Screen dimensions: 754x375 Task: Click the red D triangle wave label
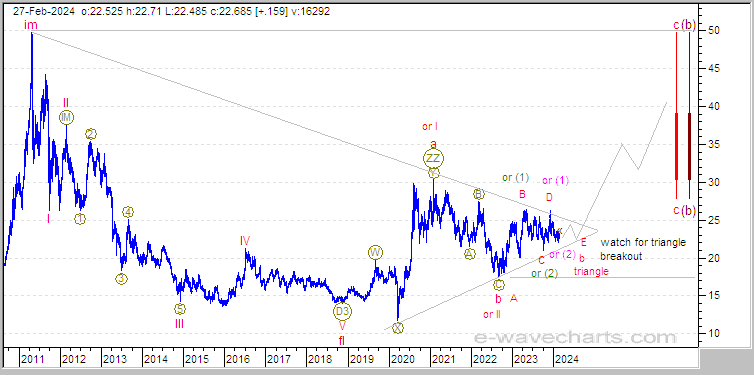click(x=549, y=197)
